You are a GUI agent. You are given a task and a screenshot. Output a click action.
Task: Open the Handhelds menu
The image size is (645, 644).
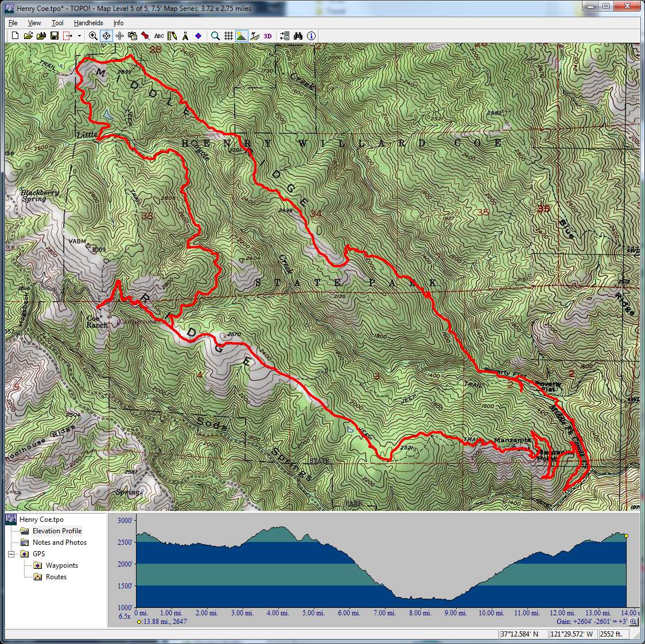tap(88, 23)
